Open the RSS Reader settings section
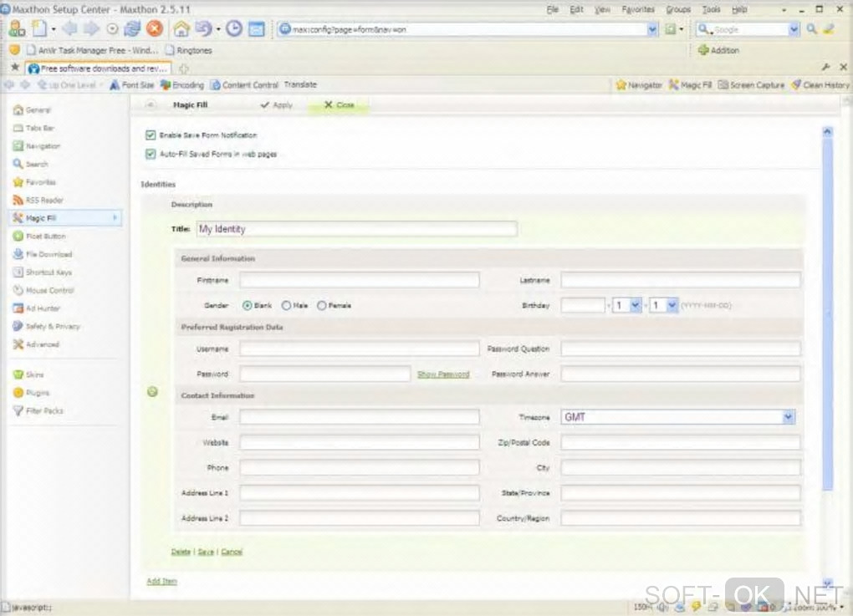 coord(38,200)
